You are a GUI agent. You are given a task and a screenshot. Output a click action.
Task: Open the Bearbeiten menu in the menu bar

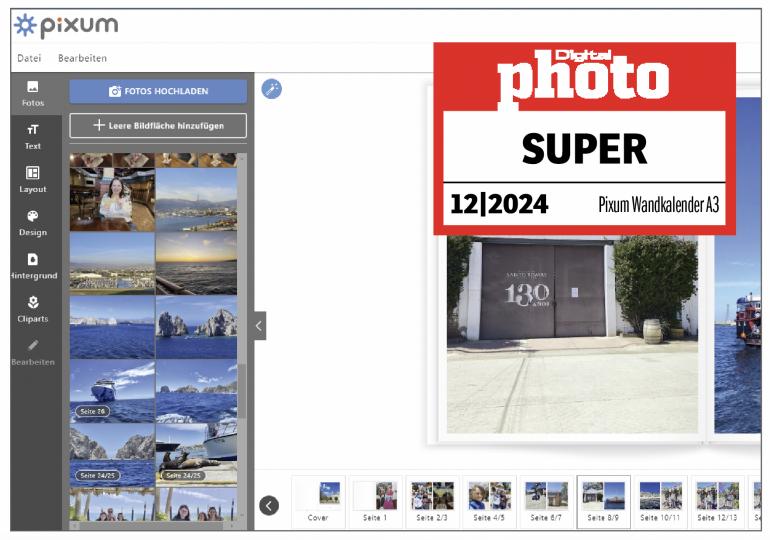(82, 58)
